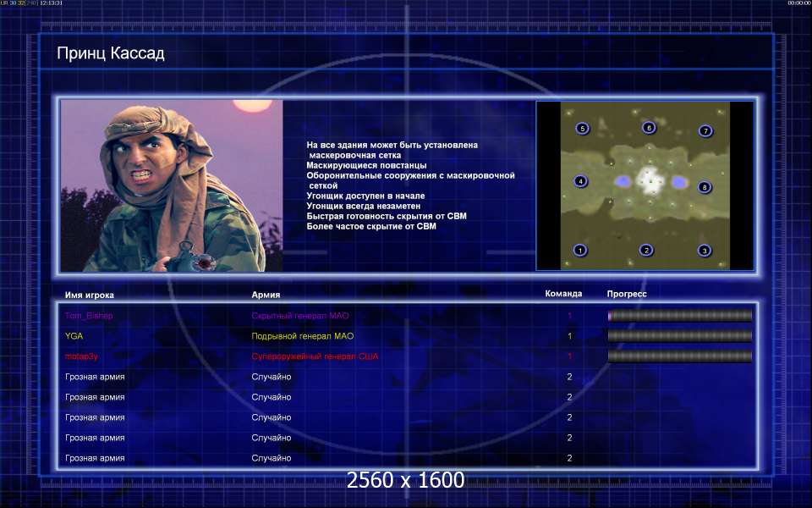Click the Прогресс column header
Screen dimensions: 812x508
point(627,294)
